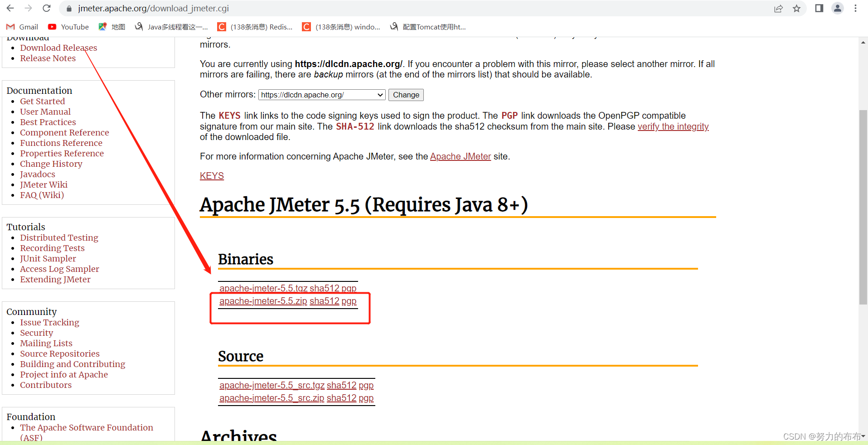Image resolution: width=868 pixels, height=445 pixels.
Task: Open pgp signature for binary zip
Action: 349,301
